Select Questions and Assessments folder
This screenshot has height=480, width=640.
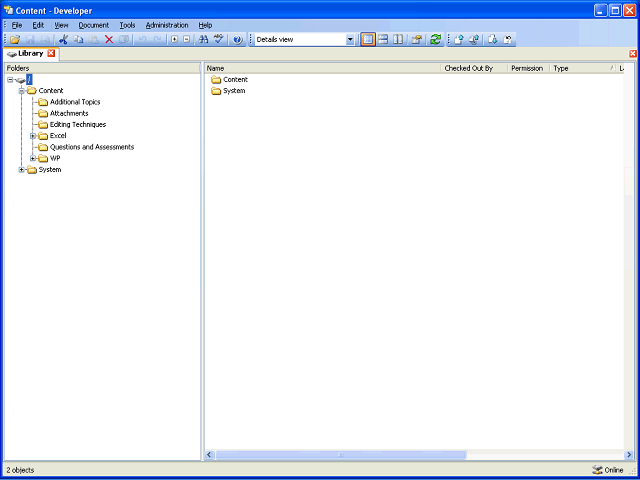pos(92,147)
